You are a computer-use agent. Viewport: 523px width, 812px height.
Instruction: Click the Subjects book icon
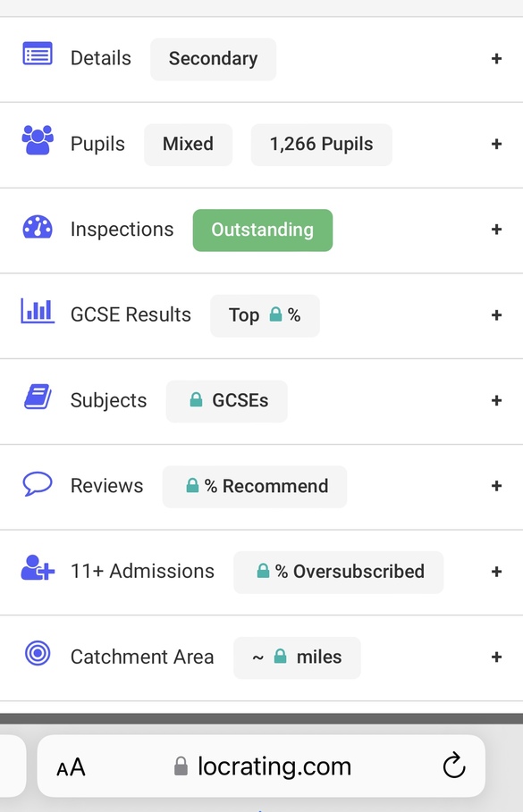(x=38, y=397)
